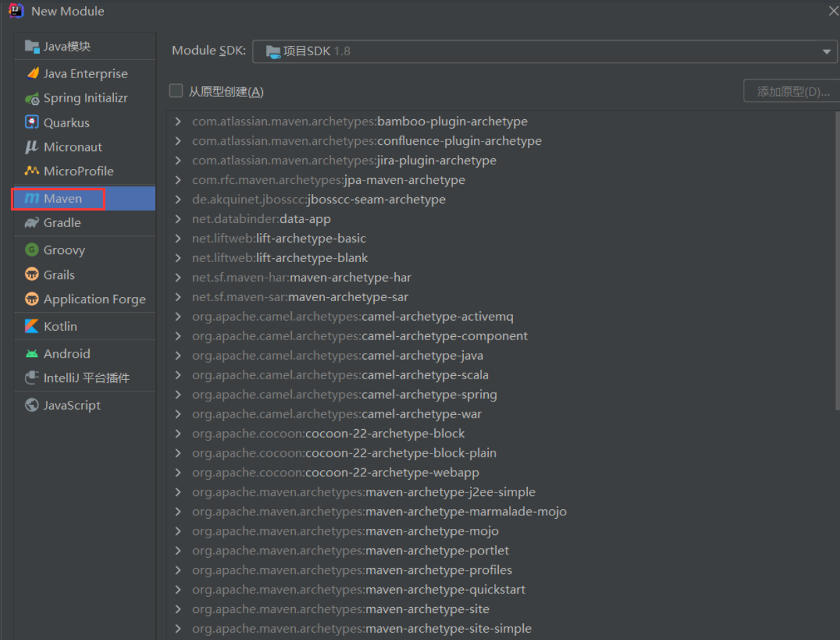Expand jpa-maven-archetype chevron
This screenshot has height=640, width=840.
coord(178,180)
